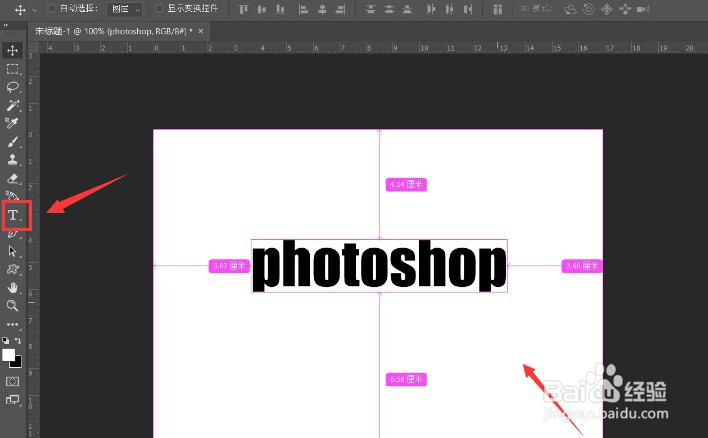This screenshot has height=438, width=708.
Task: Select the Lasso tool
Action: pyautogui.click(x=12, y=87)
